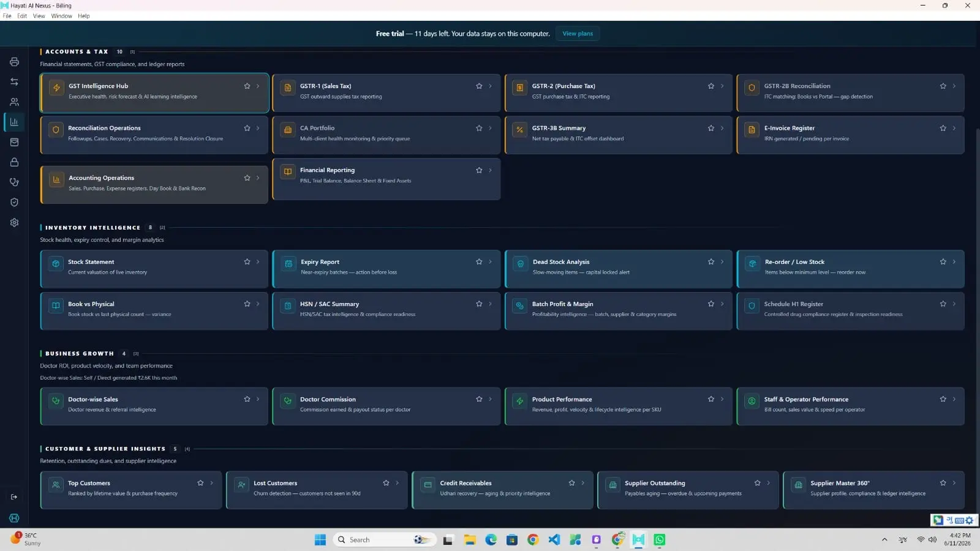Click the chevron on Top Customers card

[212, 483]
